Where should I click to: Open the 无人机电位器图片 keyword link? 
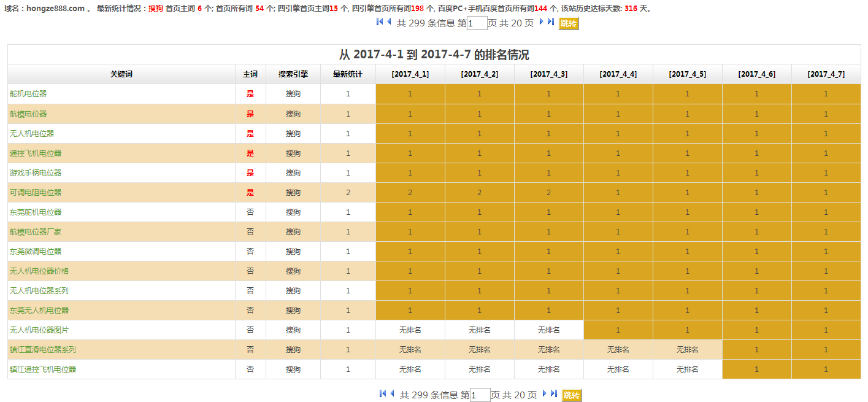(39, 330)
